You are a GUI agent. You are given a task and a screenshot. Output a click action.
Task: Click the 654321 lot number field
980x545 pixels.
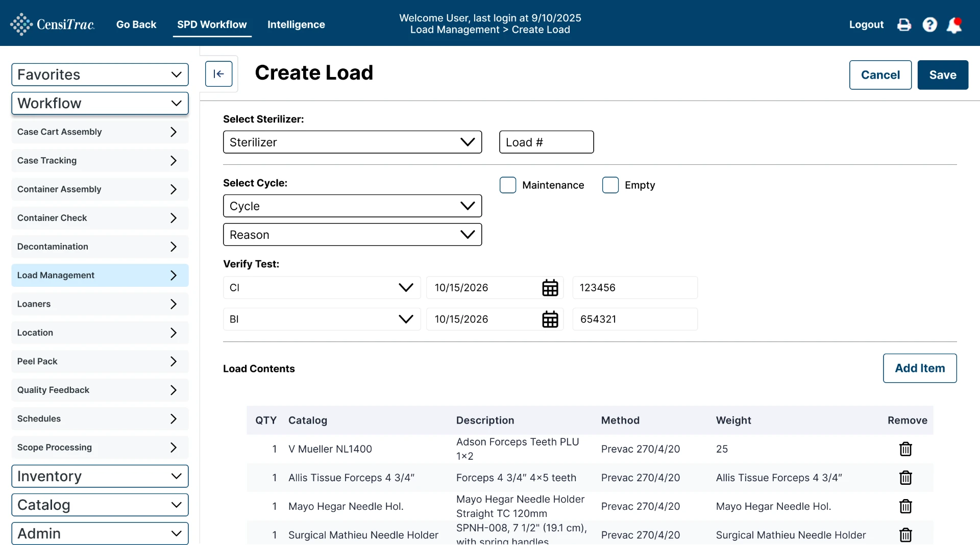tap(635, 319)
